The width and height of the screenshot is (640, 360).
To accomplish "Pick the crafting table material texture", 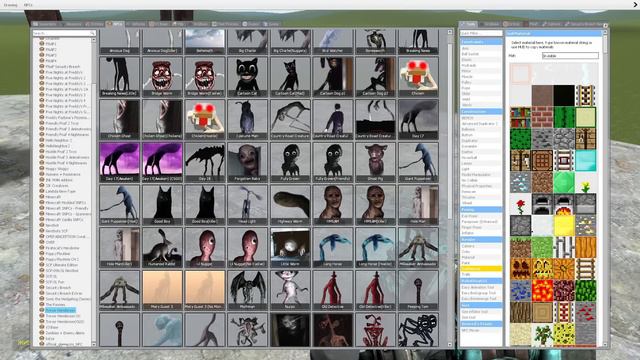I will pyautogui.click(x=542, y=160).
